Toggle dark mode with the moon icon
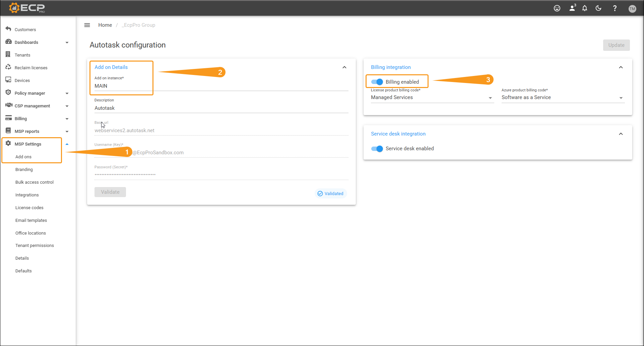The image size is (644, 346). click(x=598, y=8)
